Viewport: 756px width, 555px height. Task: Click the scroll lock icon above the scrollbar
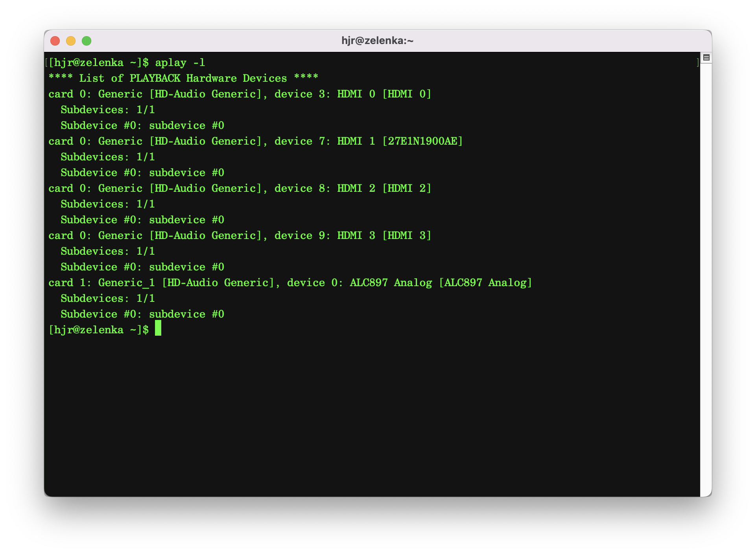pos(706,57)
